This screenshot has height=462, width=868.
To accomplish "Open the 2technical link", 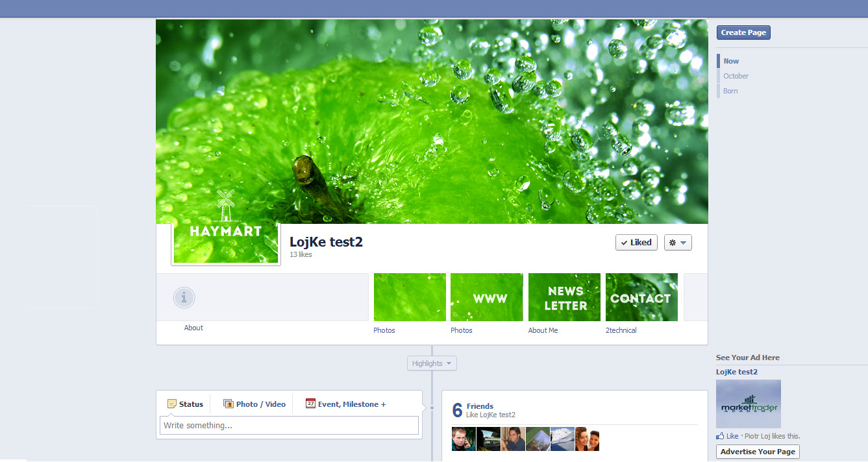I will (x=621, y=330).
